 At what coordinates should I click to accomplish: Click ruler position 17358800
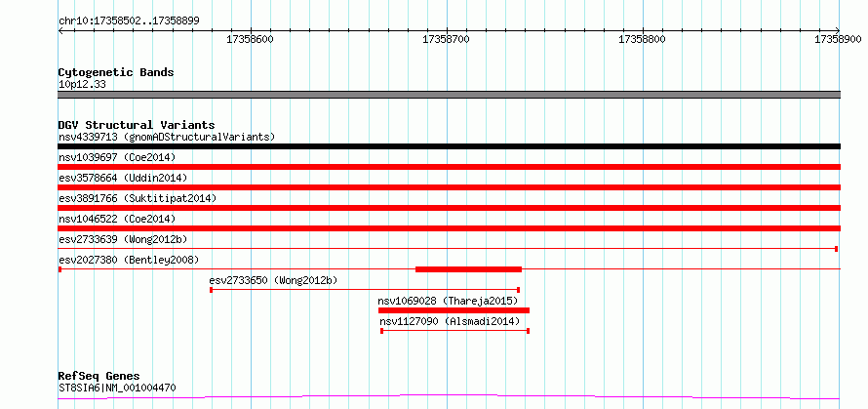642,39
